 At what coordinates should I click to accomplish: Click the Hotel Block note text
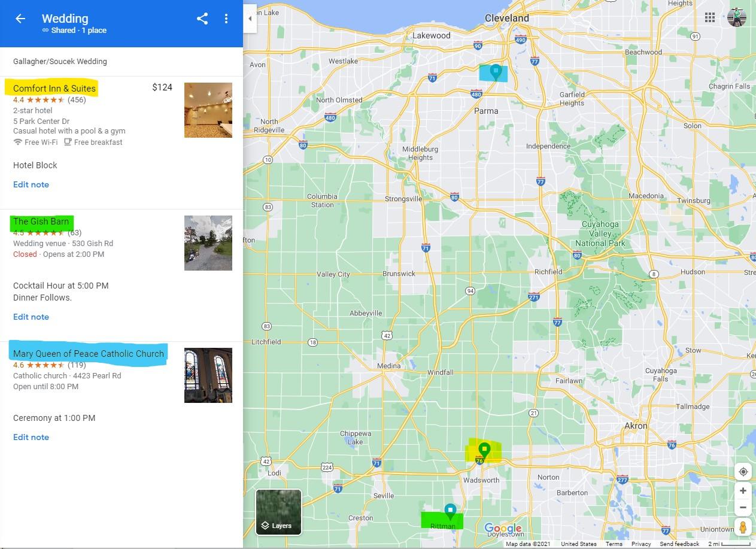[x=35, y=165]
